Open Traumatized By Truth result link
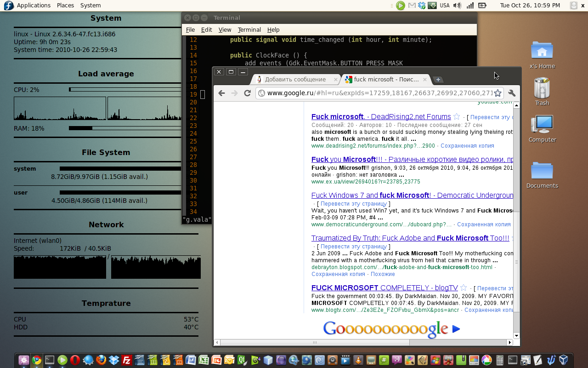The height and width of the screenshot is (368, 588). 410,238
